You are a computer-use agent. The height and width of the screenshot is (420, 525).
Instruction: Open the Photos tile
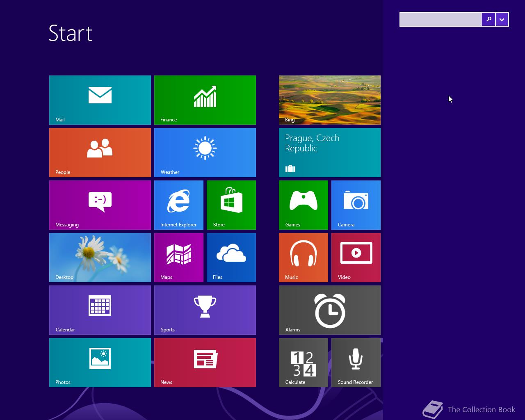(100, 363)
